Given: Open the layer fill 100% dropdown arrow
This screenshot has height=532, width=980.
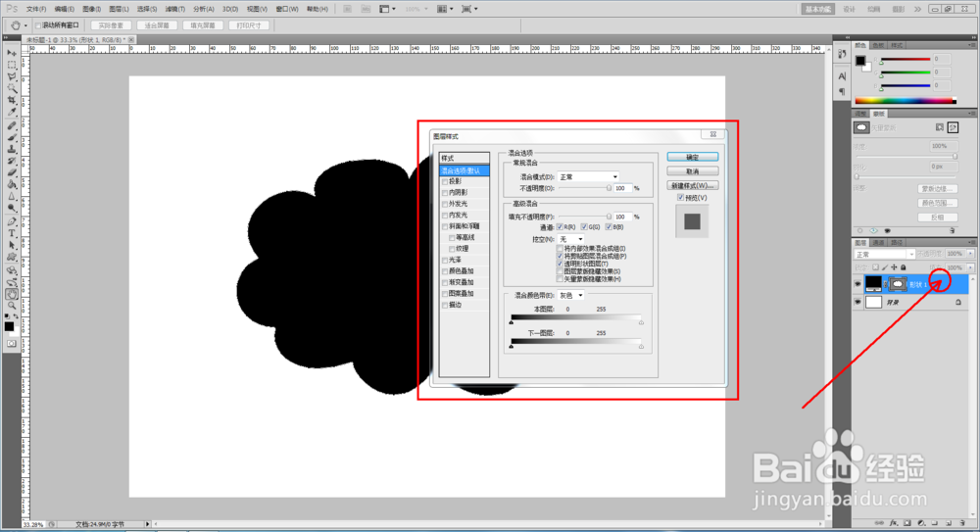Looking at the screenshot, I should tap(970, 267).
